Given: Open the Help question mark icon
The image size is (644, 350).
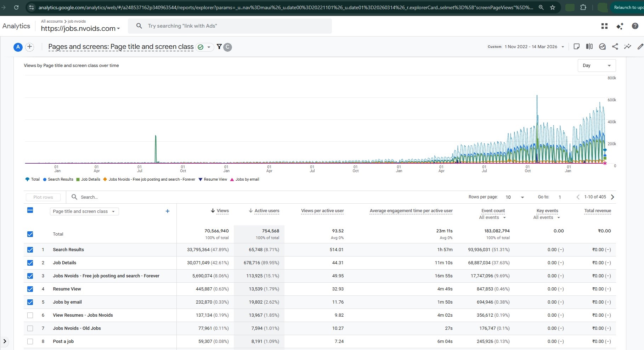Looking at the screenshot, I should 635,26.
